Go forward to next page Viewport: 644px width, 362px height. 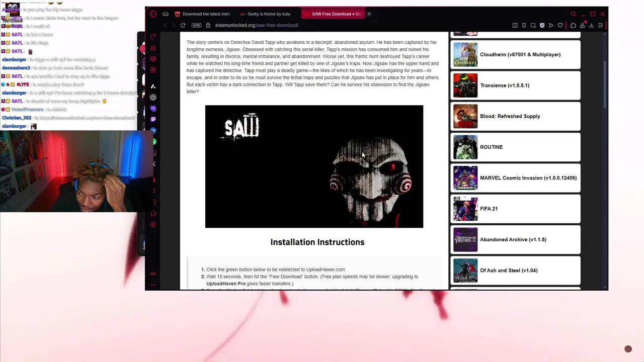click(x=174, y=25)
